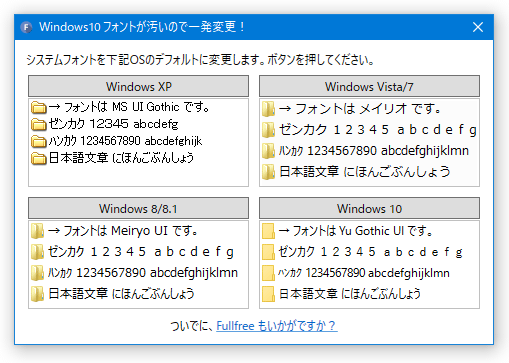The image size is (509, 363).
Task: Click folder icon beside メイリオ font row
Action: tap(268, 109)
